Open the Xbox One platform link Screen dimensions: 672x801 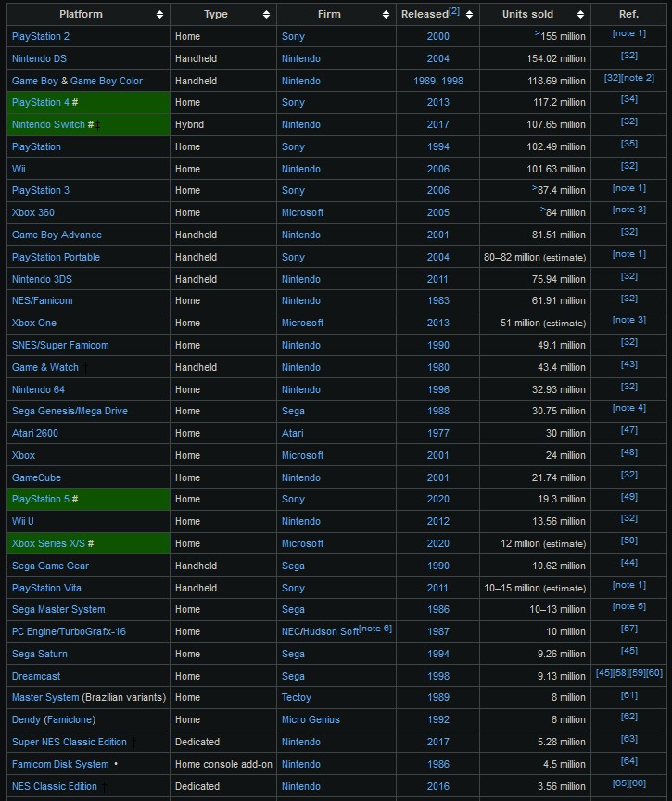pyautogui.click(x=33, y=323)
